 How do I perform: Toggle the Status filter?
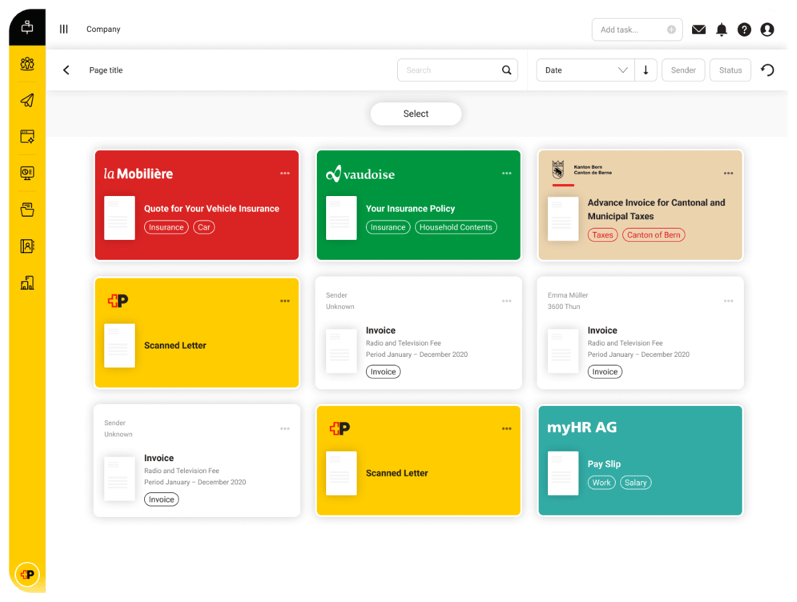click(730, 70)
